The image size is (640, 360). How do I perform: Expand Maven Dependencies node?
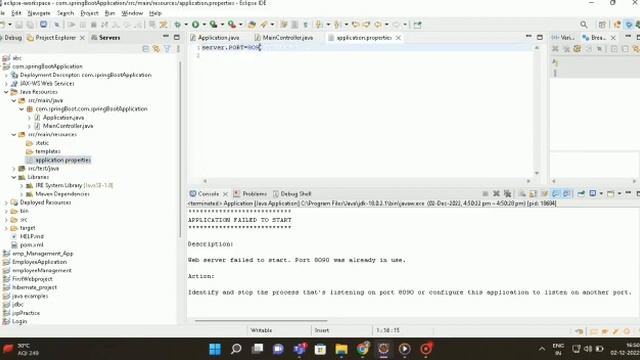[x=21, y=194]
